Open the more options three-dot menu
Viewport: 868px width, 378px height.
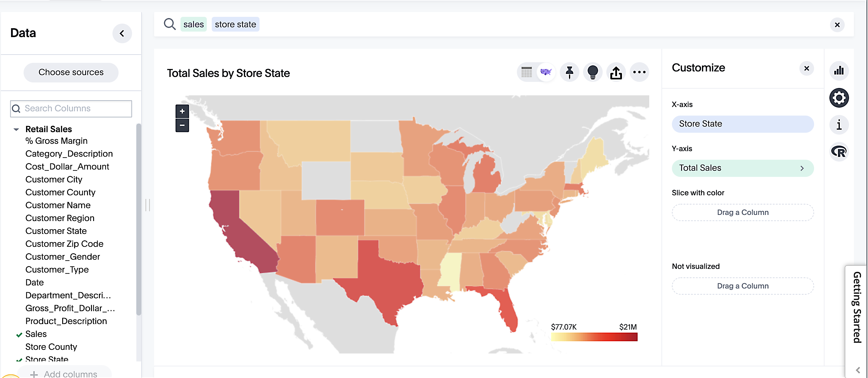(639, 72)
